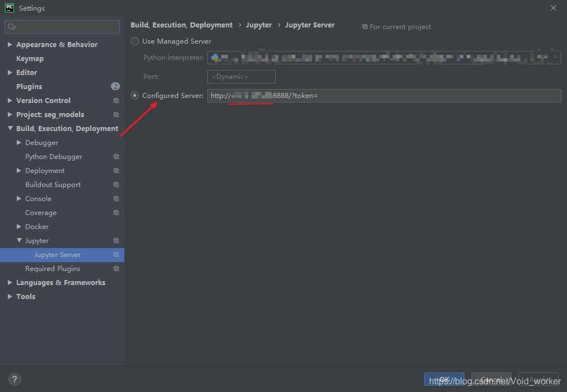
Task: Click the For current project label
Action: 400,27
